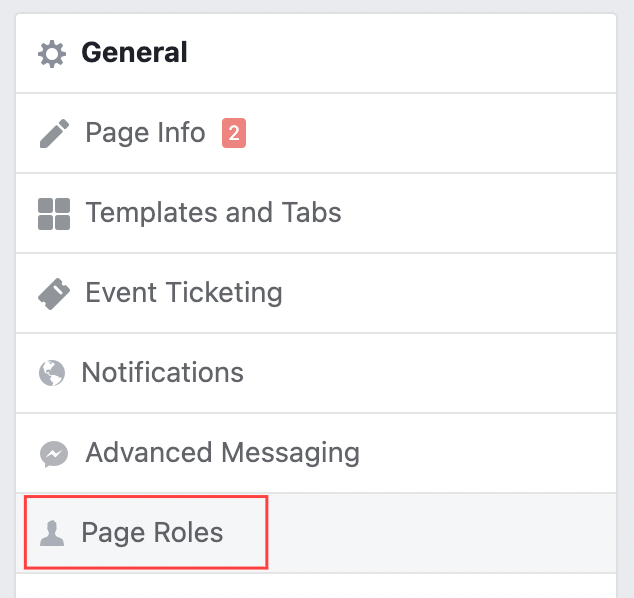Open the Notifications settings label

point(162,373)
